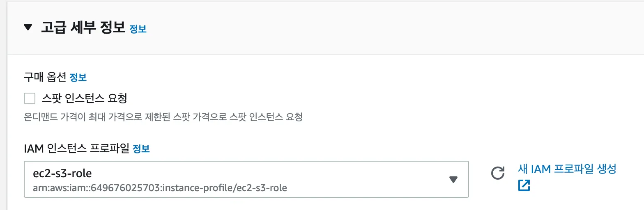The image size is (644, 210).
Task: Click the 구매 옵션 label
Action: point(45,77)
